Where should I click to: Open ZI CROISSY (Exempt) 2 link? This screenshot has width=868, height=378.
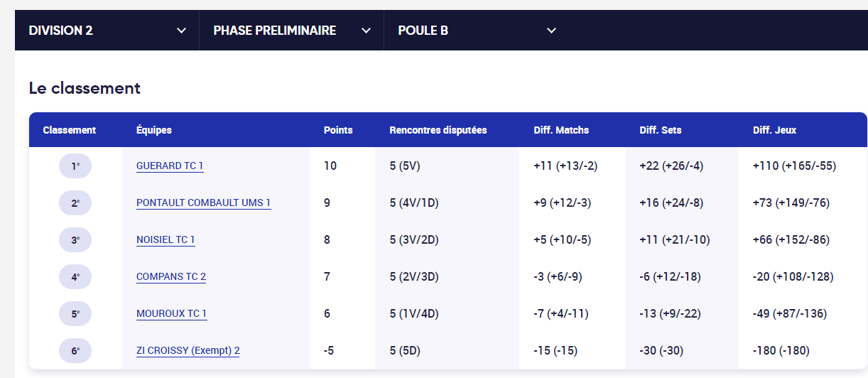(188, 350)
